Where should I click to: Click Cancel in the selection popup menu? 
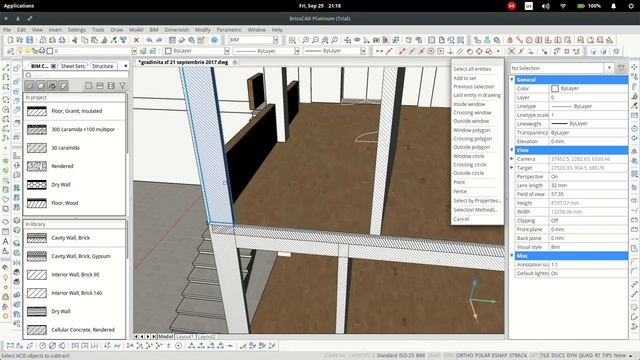[x=461, y=219]
